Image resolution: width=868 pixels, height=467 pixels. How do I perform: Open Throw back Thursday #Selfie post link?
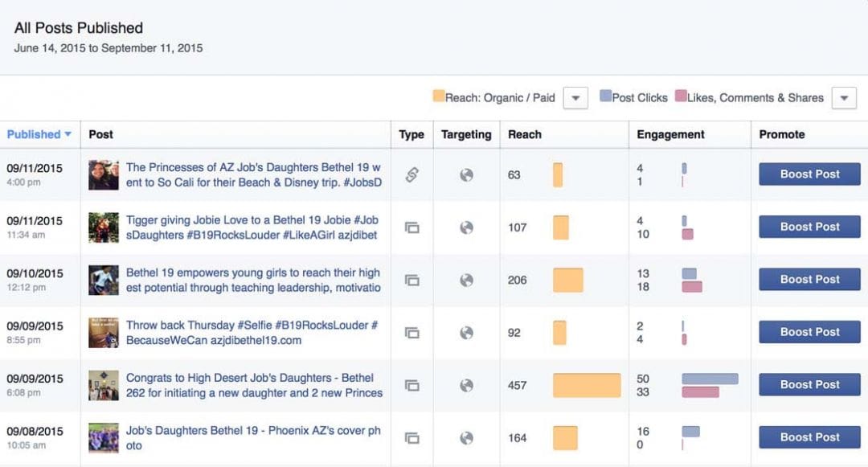(x=252, y=333)
